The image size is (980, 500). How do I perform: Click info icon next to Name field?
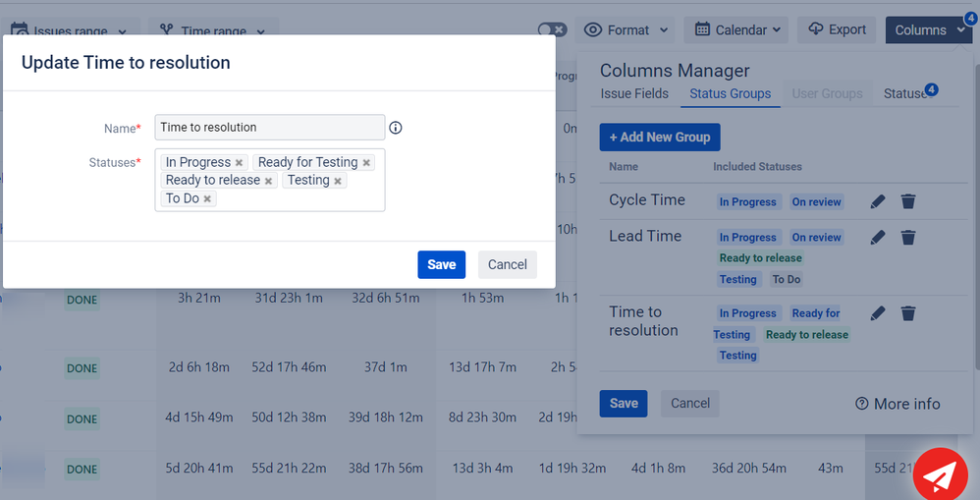pyautogui.click(x=396, y=128)
